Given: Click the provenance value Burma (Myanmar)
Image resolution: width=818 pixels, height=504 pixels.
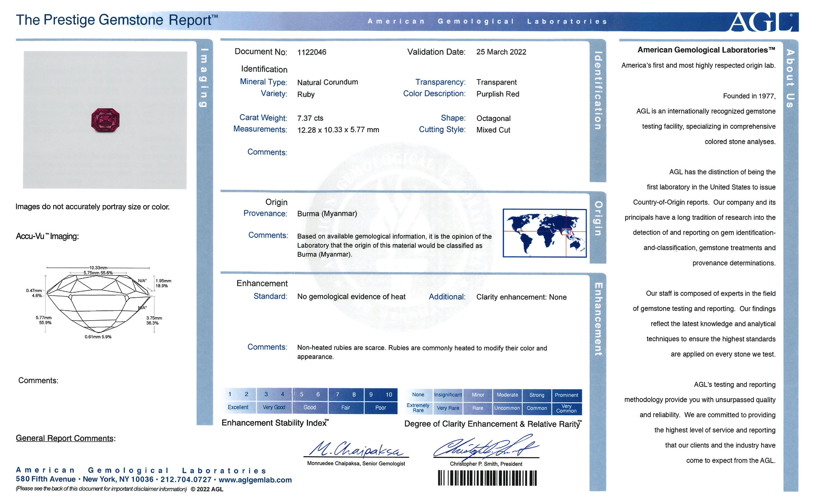Looking at the screenshot, I should click(x=327, y=214).
